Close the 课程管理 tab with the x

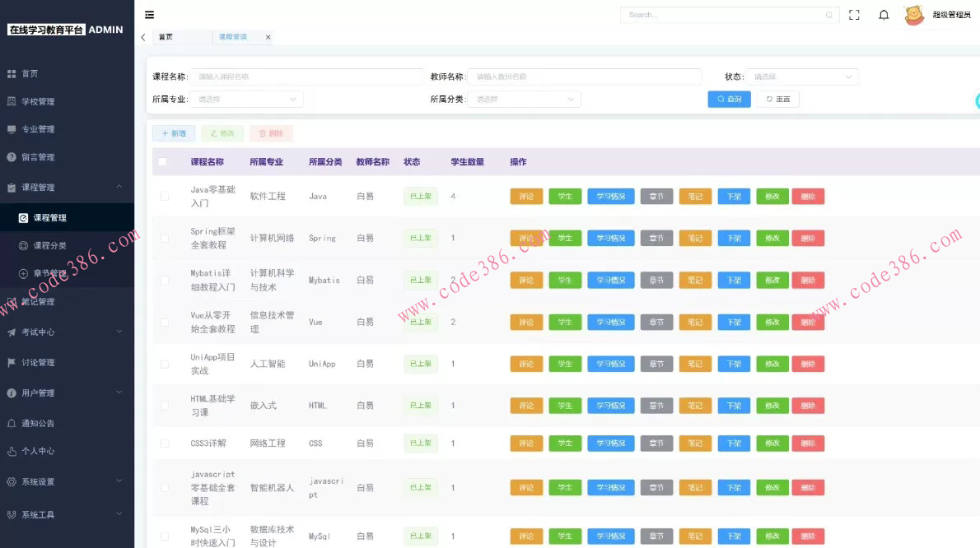click(x=268, y=37)
